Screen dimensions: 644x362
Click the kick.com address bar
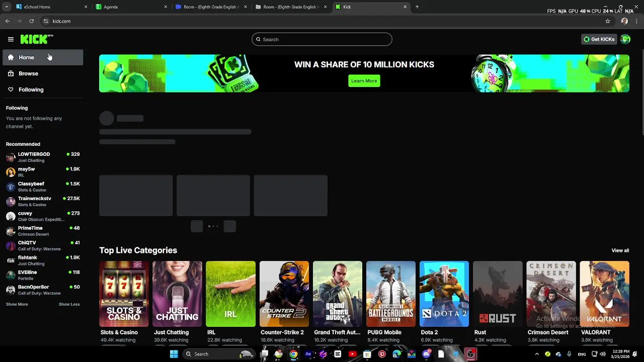point(322,21)
